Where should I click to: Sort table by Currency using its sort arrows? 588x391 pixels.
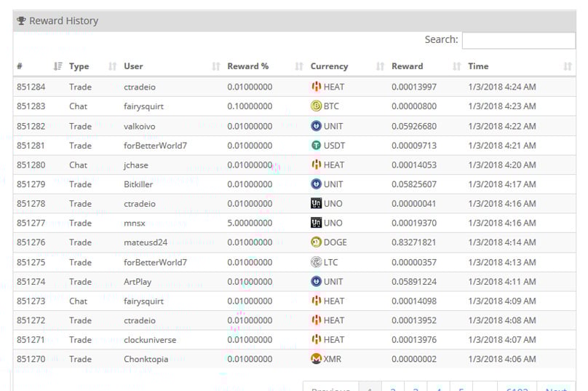coord(381,66)
